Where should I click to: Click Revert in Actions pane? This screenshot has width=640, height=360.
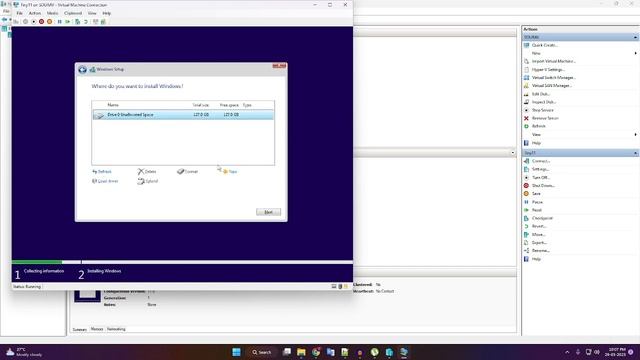(539, 226)
